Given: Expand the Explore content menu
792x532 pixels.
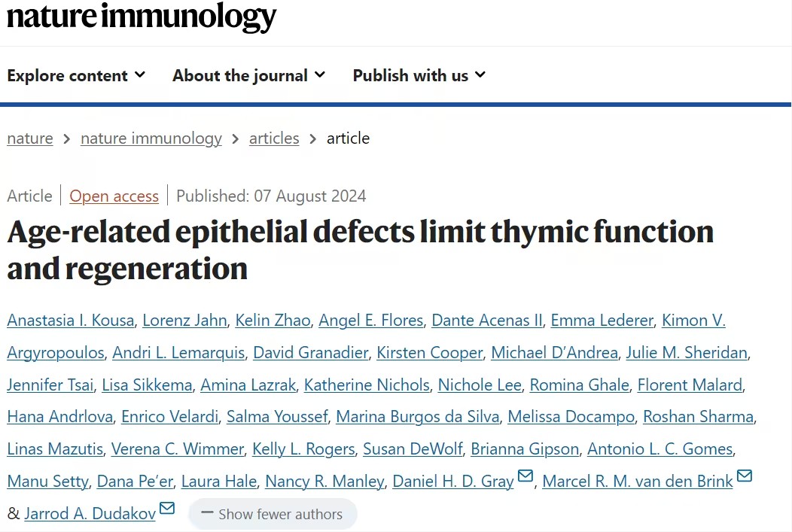Looking at the screenshot, I should (x=76, y=75).
